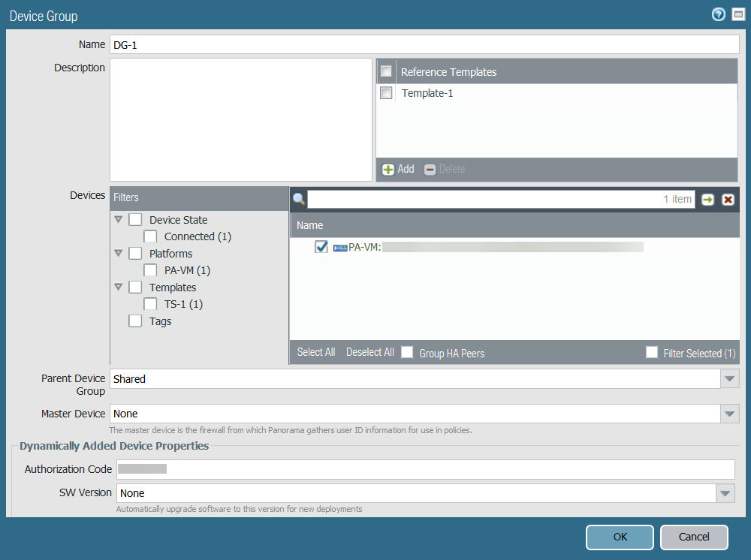Open the help icon in the title bar
This screenshot has width=751, height=560.
718,14
